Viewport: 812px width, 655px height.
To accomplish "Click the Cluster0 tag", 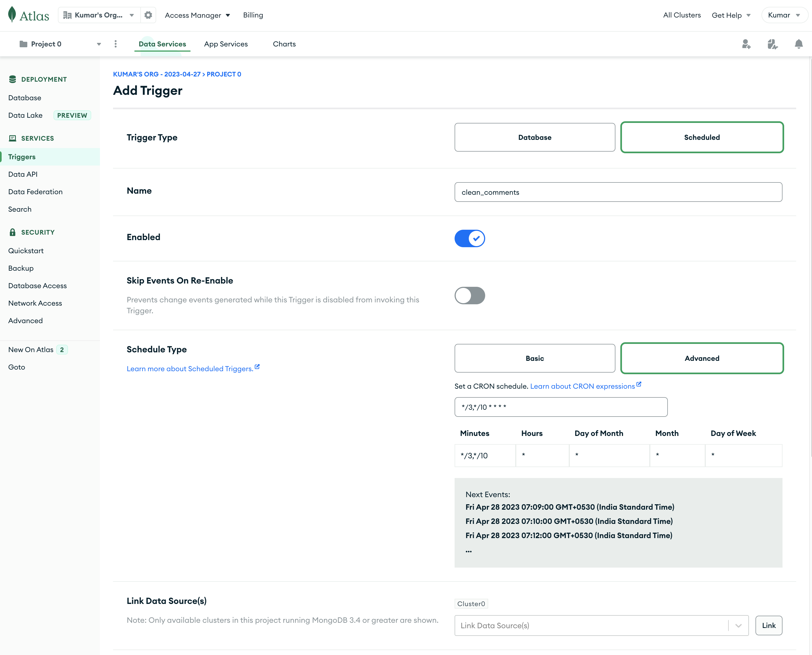I will click(x=471, y=604).
